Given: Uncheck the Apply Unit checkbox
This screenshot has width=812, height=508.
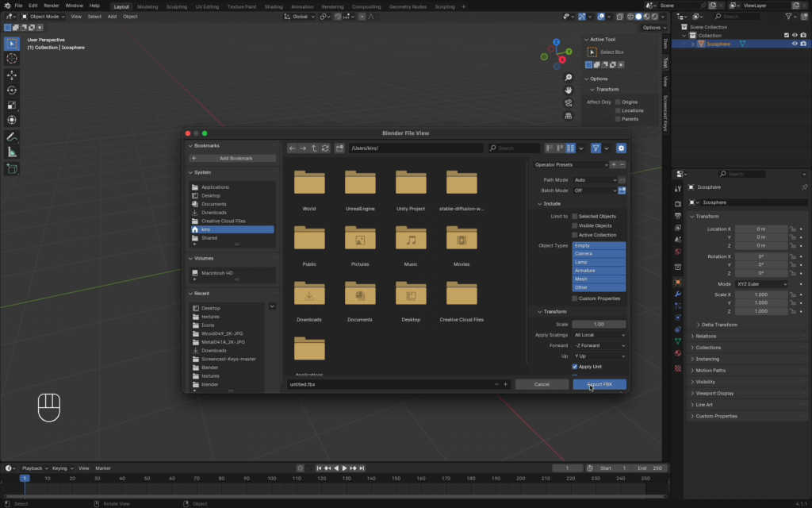Looking at the screenshot, I should pyautogui.click(x=574, y=367).
